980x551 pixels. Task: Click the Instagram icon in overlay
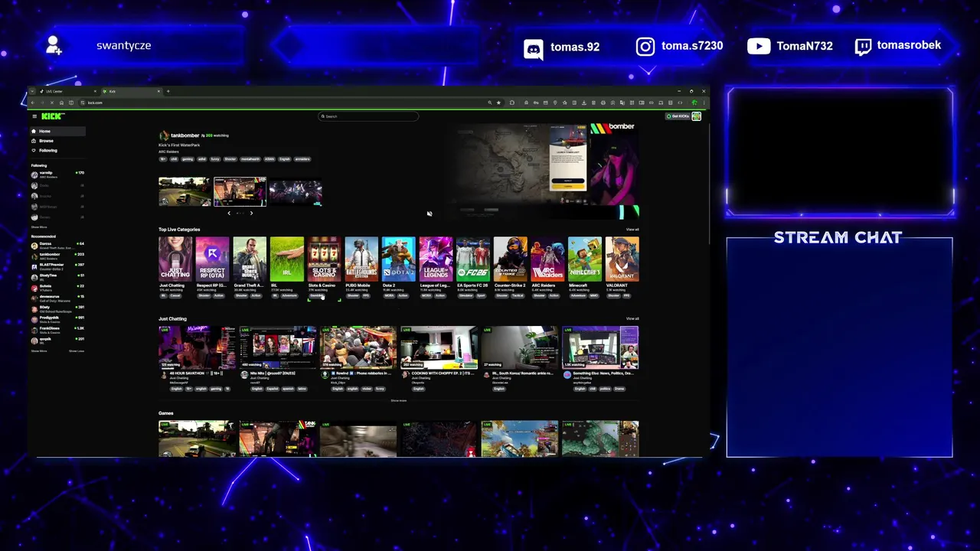[x=645, y=47]
